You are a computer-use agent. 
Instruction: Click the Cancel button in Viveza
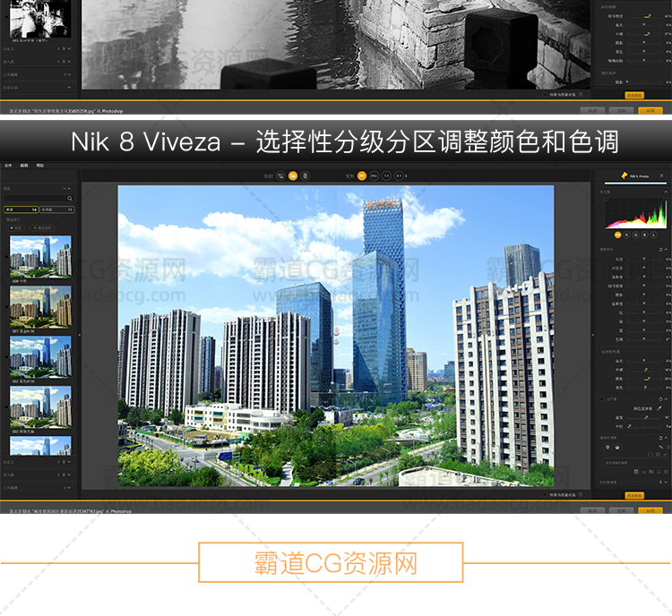592,510
